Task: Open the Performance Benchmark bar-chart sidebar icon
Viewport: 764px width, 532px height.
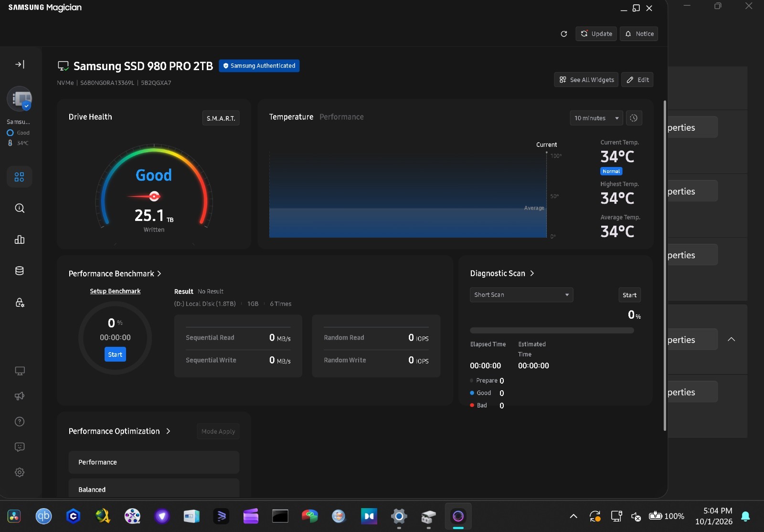Action: click(20, 240)
